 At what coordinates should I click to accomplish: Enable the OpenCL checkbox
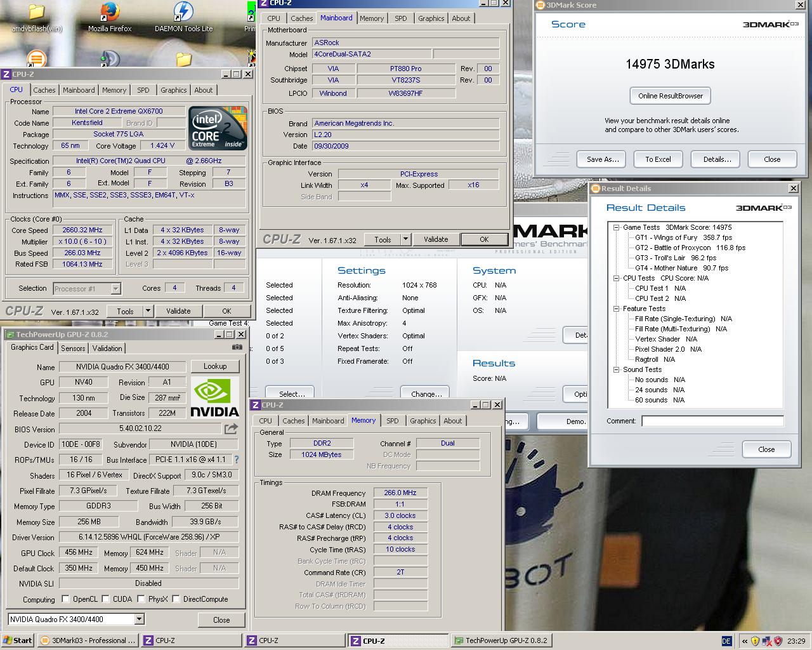[x=65, y=599]
